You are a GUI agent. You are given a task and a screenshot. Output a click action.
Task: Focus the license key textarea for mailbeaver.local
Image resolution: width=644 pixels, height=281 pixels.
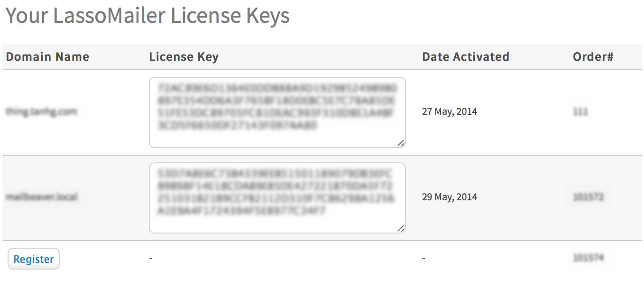pos(277,198)
